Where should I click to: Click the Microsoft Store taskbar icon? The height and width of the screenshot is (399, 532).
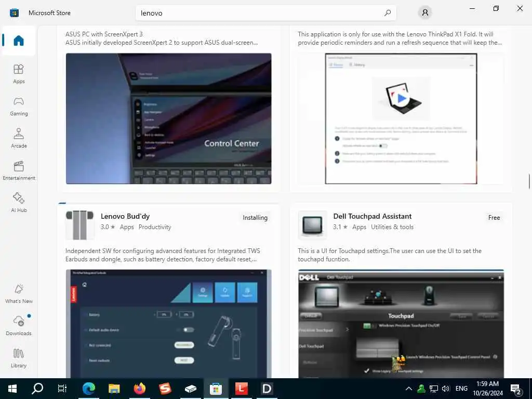click(216, 389)
